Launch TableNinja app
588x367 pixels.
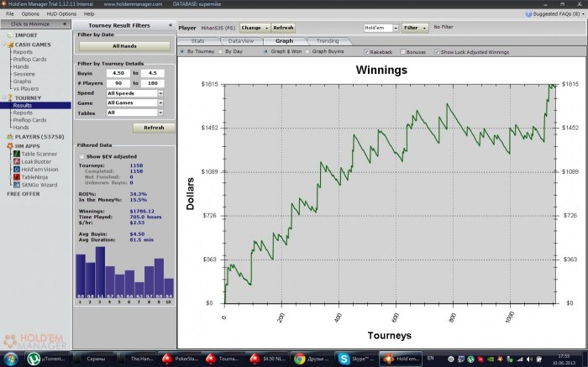31,177
